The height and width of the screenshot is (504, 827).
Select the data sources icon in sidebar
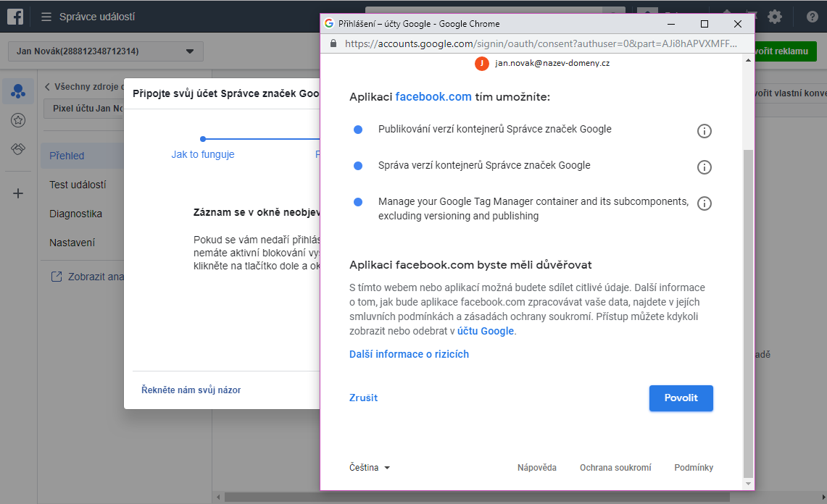(x=18, y=91)
